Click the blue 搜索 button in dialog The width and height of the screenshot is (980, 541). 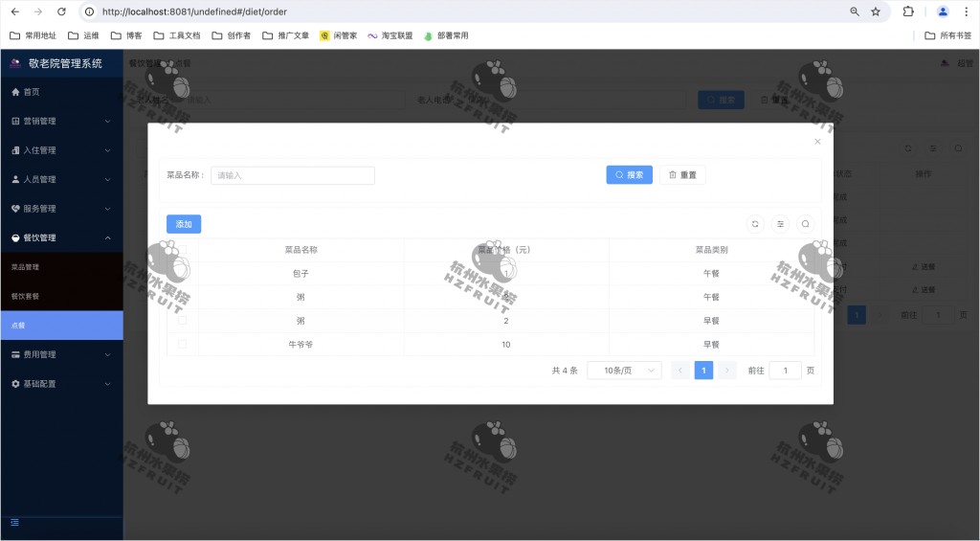pos(630,175)
